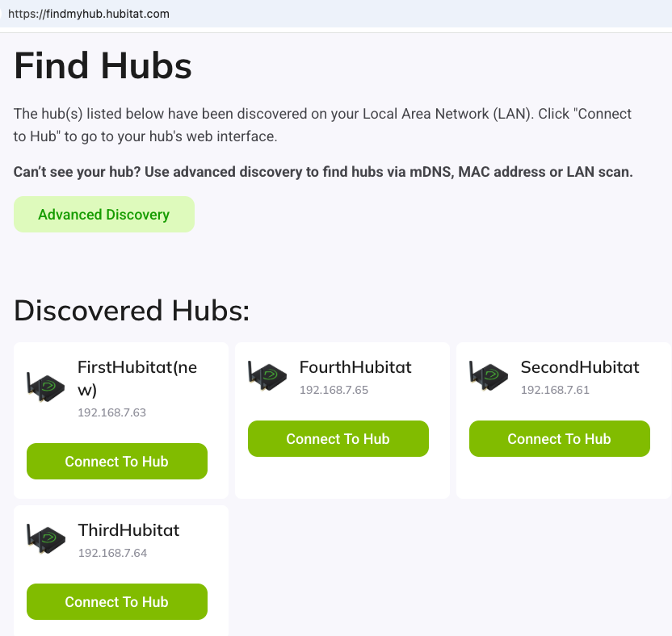Open Advanced Discovery
This screenshot has width=672, height=636.
click(x=104, y=214)
